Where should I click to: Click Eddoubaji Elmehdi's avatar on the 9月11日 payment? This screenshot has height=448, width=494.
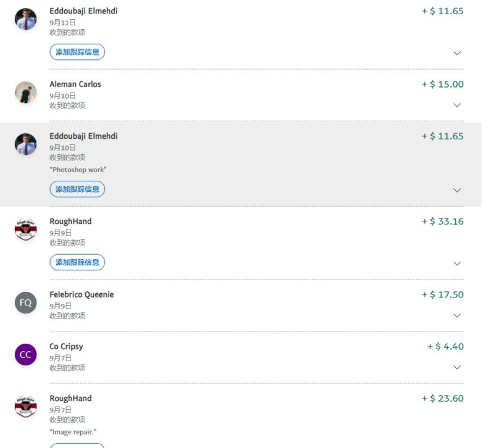[x=25, y=20]
